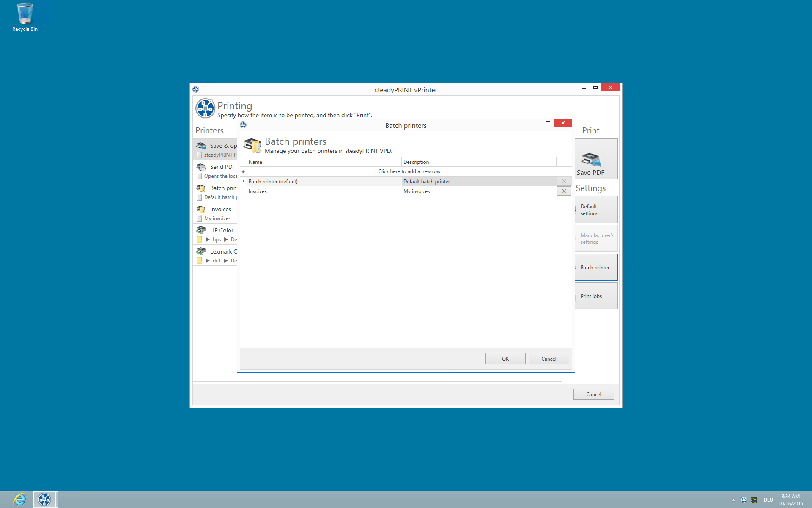812x508 pixels.
Task: Select the Save PDF icon
Action: (590, 159)
